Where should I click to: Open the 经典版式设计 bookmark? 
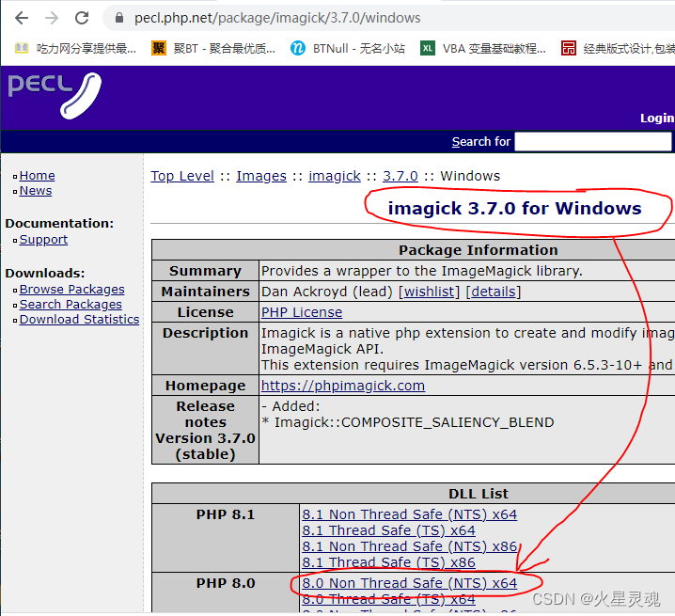point(618,48)
